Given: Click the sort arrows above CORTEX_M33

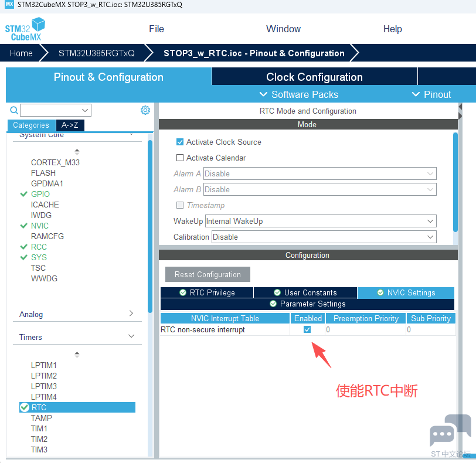Looking at the screenshot, I should pyautogui.click(x=77, y=151).
